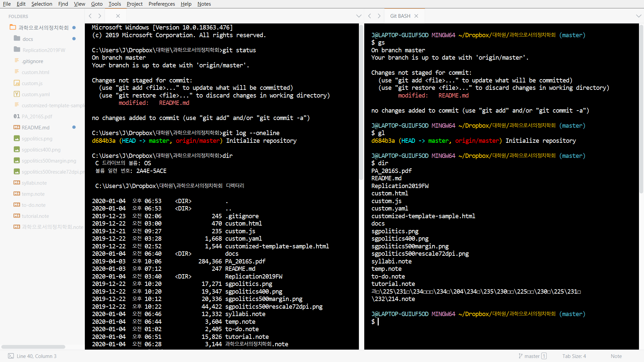Close the untitled left pane tab
This screenshot has width=644, height=362.
(118, 16)
